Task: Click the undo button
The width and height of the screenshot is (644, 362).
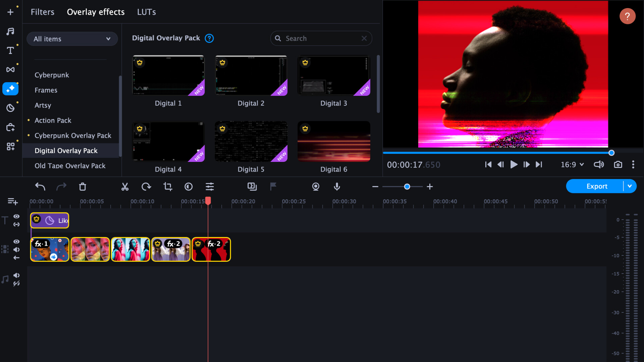Action: pos(40,186)
